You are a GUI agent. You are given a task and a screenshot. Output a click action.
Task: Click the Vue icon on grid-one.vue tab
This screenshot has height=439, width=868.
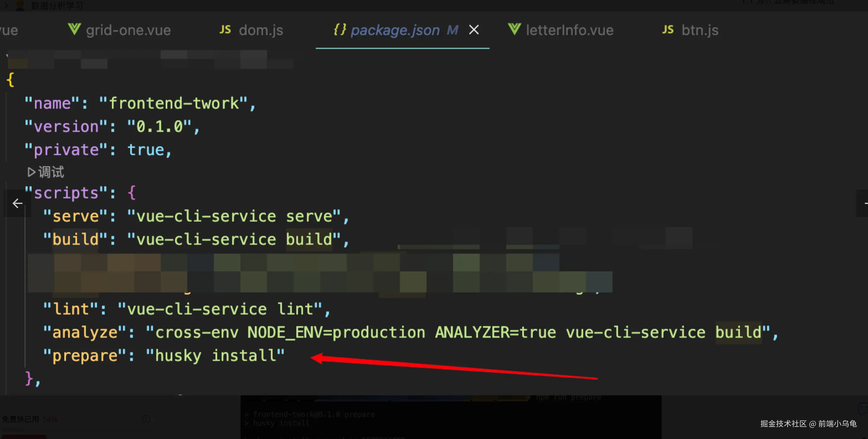74,30
